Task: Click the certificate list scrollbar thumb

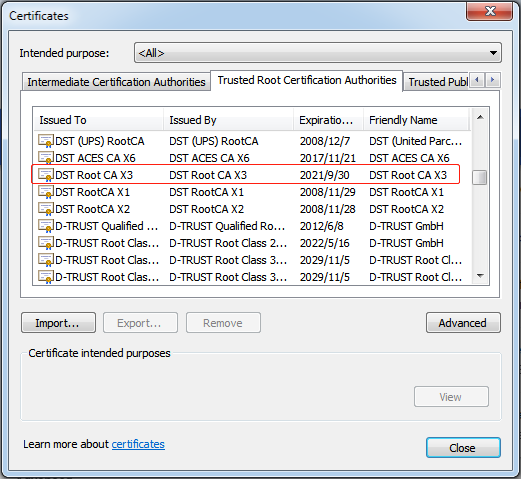Action: click(x=480, y=177)
